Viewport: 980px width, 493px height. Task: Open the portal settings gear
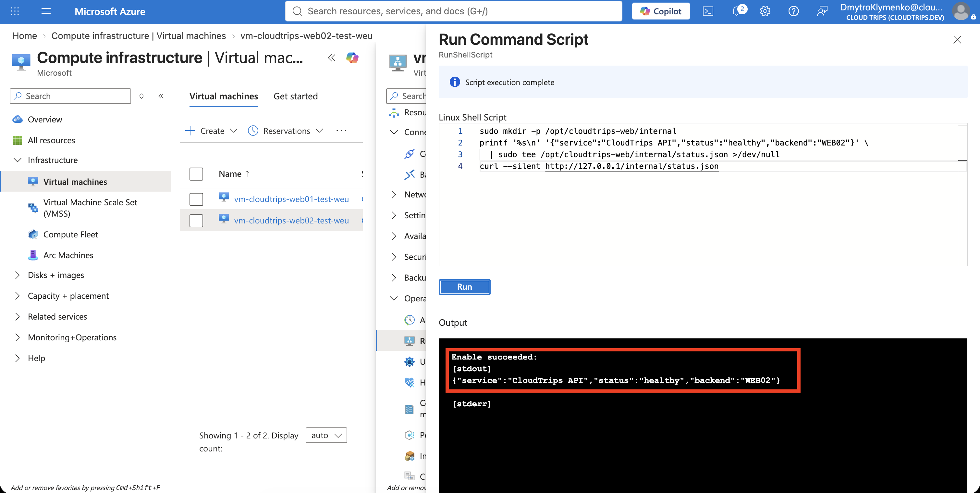coord(765,11)
